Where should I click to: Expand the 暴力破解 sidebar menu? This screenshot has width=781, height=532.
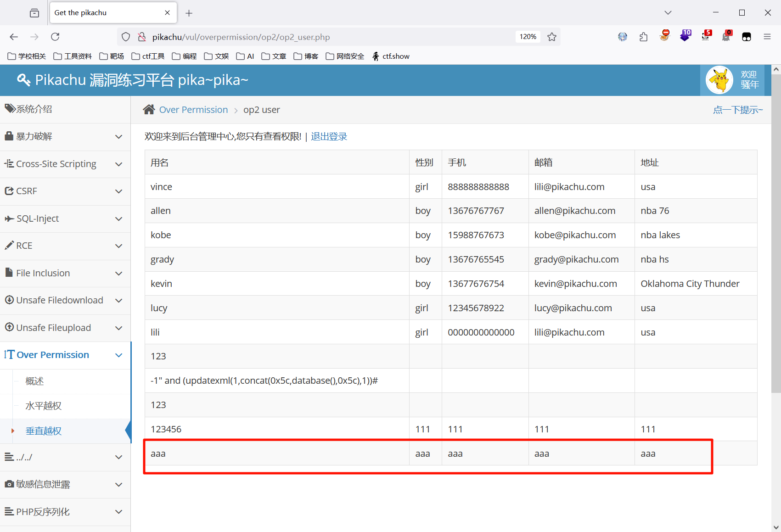tap(65, 136)
